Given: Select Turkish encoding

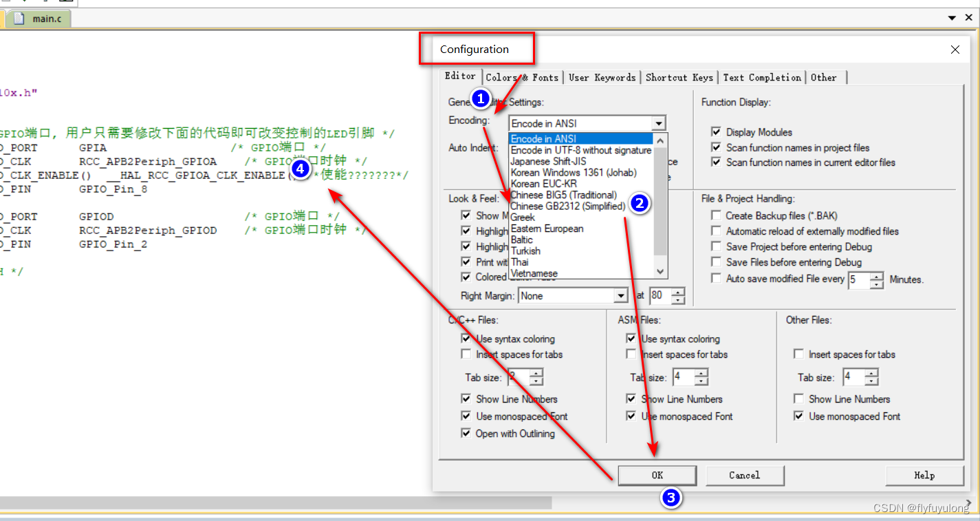Looking at the screenshot, I should point(580,251).
